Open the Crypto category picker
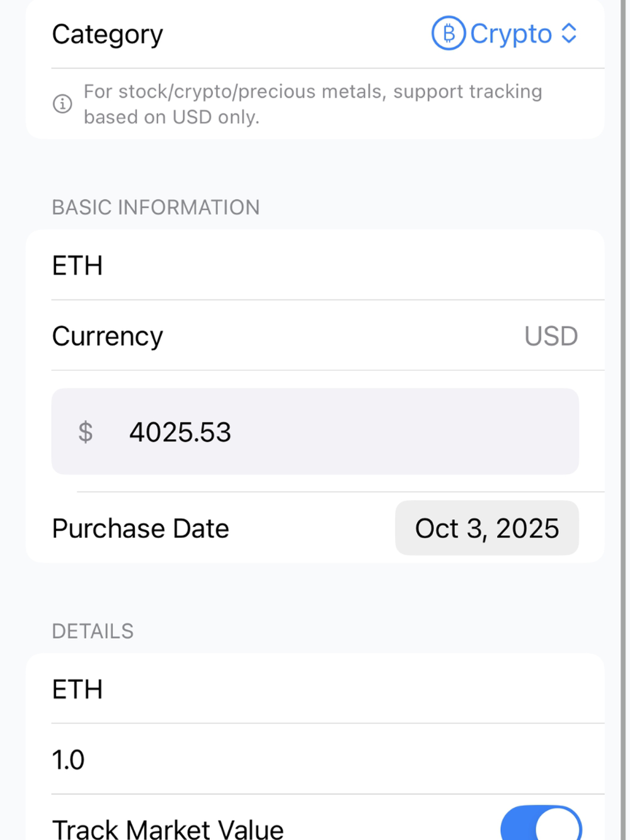Screen dimensions: 630x840 pos(510,34)
